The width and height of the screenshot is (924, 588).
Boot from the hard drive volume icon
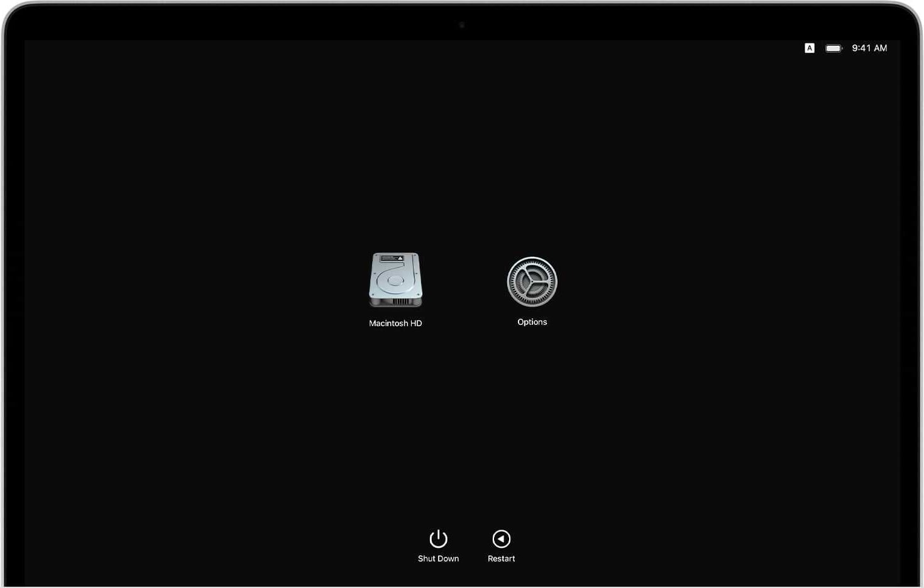pos(395,280)
